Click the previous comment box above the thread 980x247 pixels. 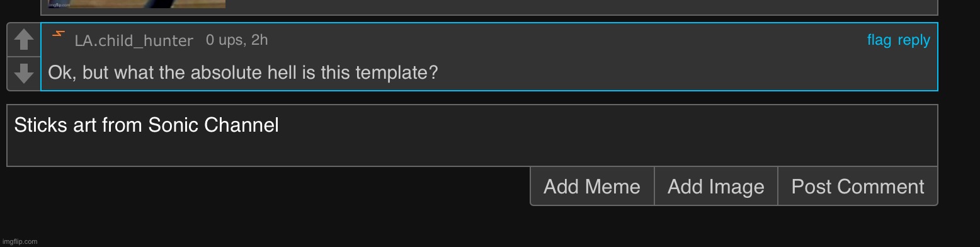tap(489, 8)
